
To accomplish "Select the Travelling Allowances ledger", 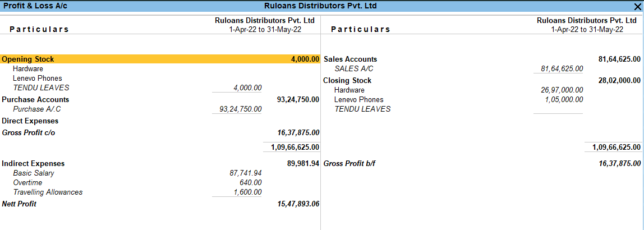I will pos(48,192).
